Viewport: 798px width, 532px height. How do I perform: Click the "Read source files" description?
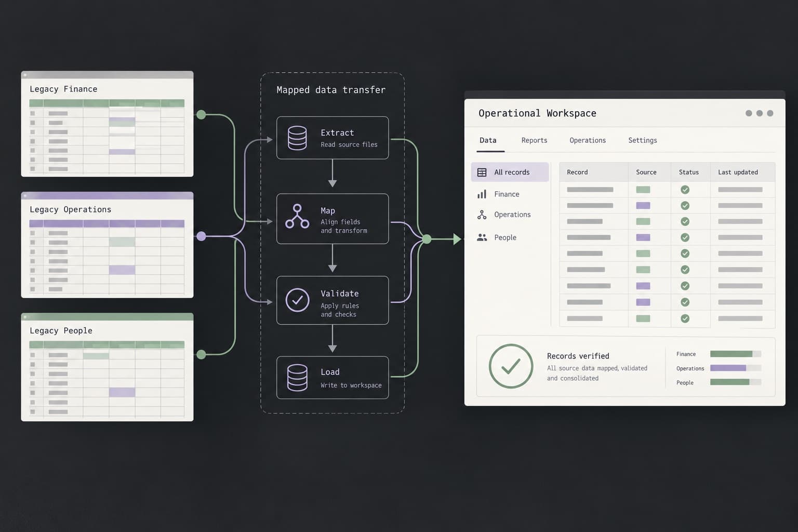tap(349, 144)
